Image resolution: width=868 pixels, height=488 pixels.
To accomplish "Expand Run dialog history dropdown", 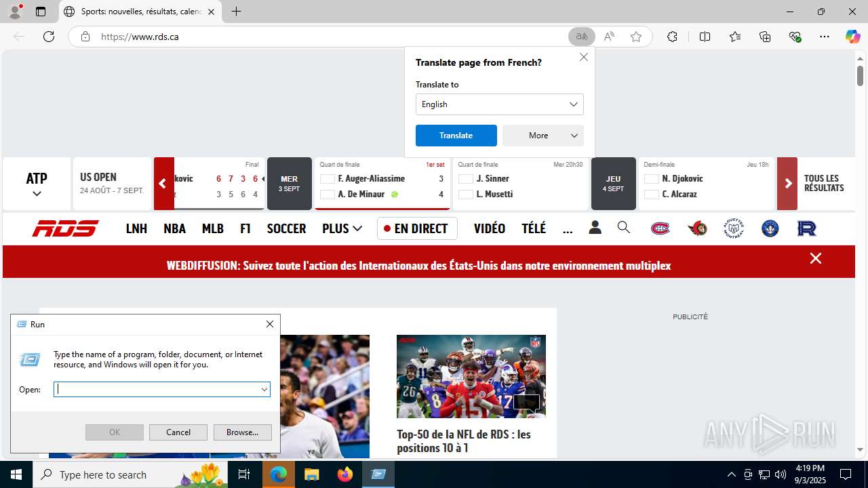I will click(264, 389).
